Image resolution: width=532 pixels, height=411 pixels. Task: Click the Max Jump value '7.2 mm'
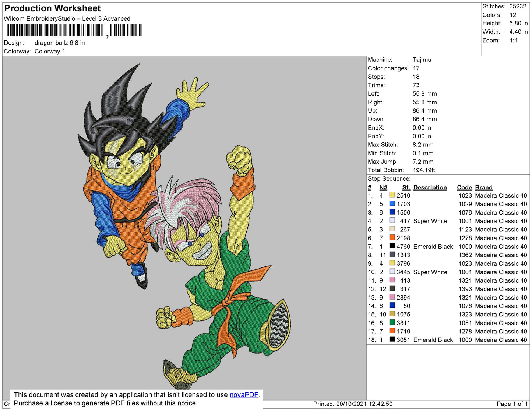pos(423,162)
